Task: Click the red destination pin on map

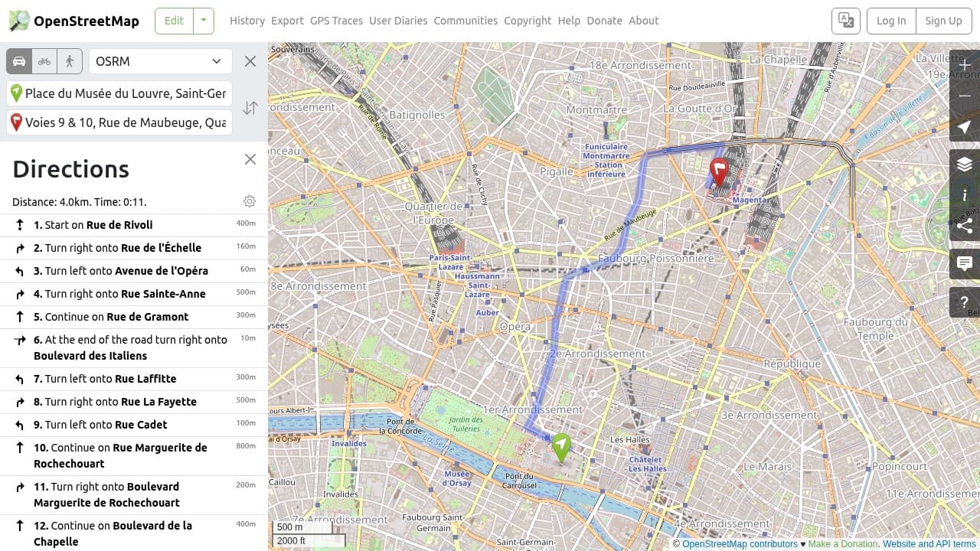Action: [719, 172]
